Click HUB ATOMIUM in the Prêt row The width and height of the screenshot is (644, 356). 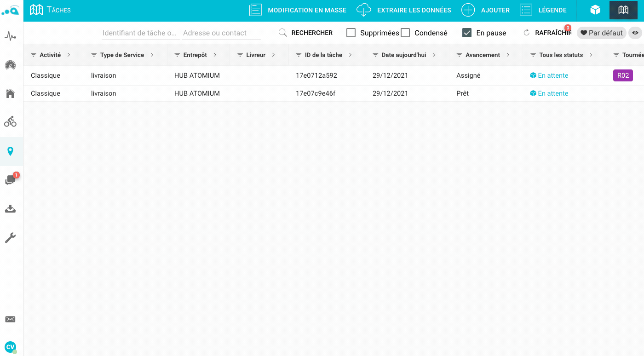coord(197,93)
